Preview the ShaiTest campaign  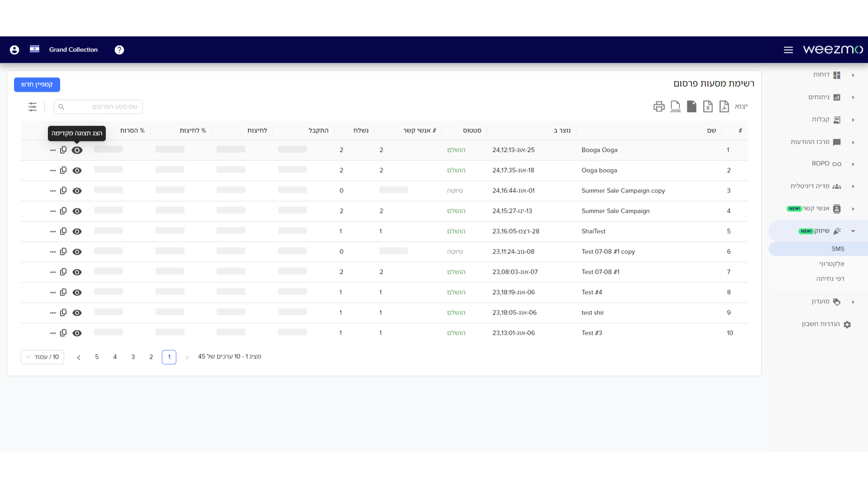(77, 231)
